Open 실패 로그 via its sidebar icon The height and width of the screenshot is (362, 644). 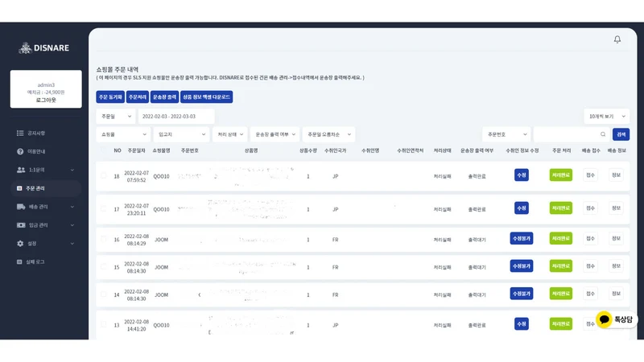point(19,262)
